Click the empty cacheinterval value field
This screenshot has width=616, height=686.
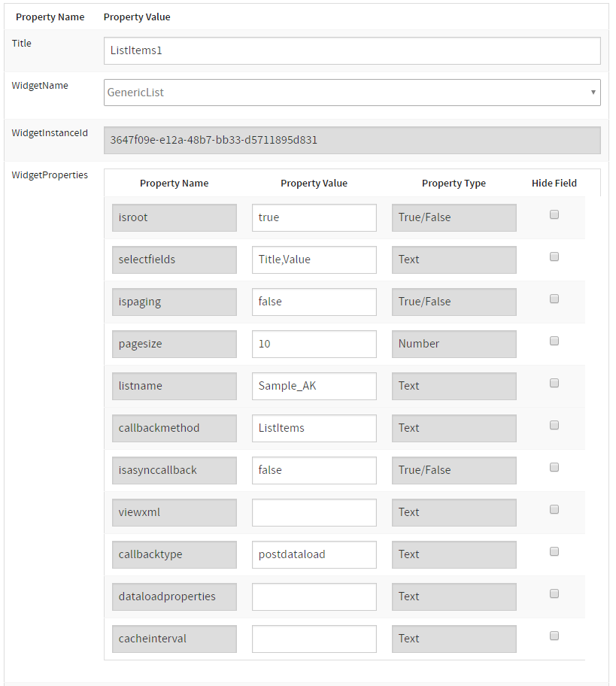(x=314, y=639)
